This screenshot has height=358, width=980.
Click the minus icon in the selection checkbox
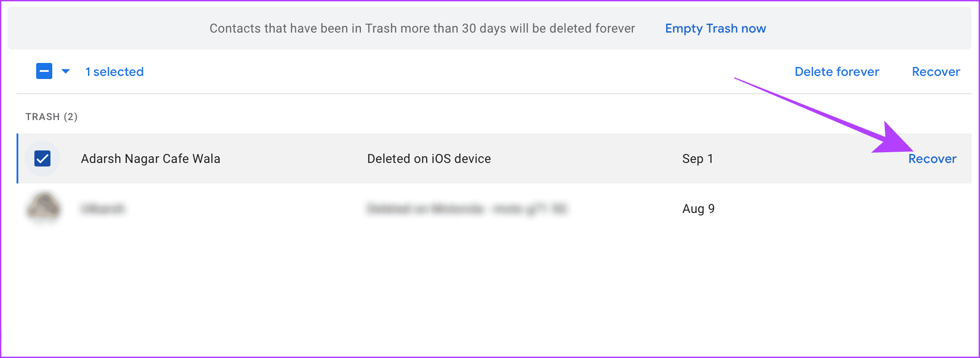44,71
